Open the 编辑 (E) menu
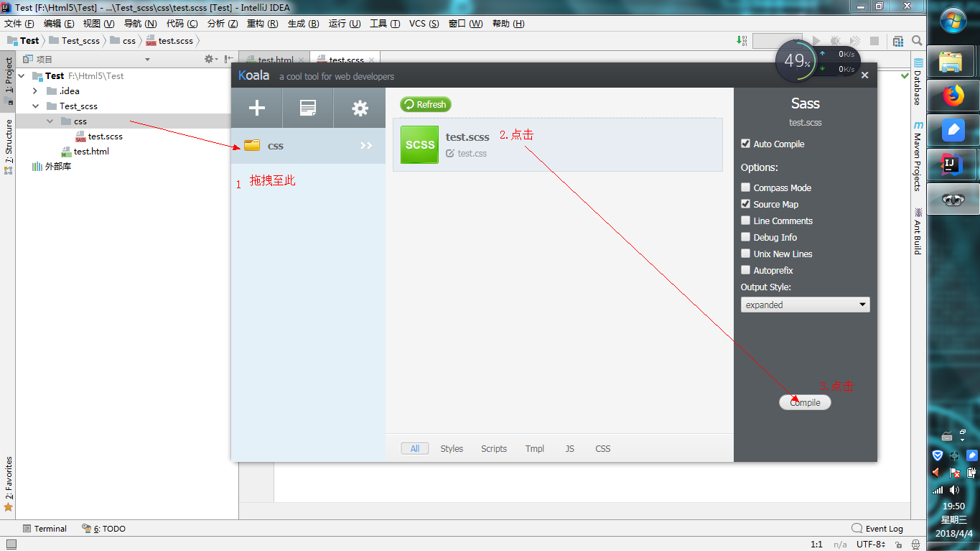 pyautogui.click(x=59, y=24)
